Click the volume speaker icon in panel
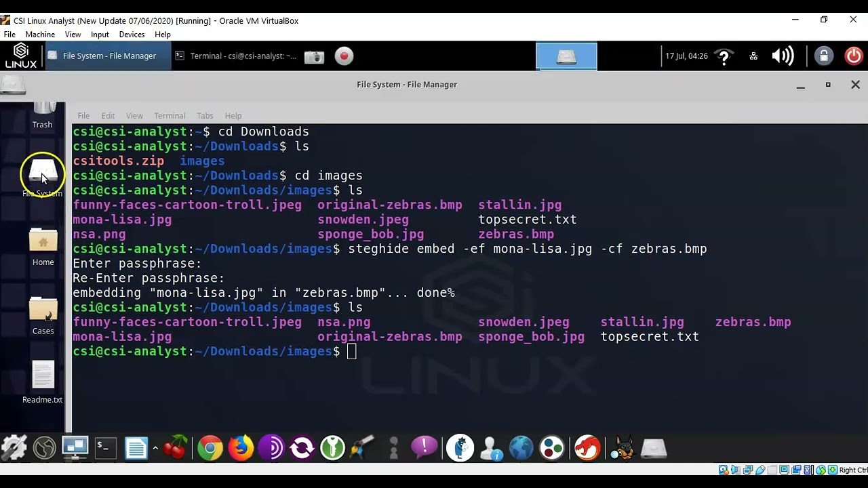 pyautogui.click(x=783, y=56)
